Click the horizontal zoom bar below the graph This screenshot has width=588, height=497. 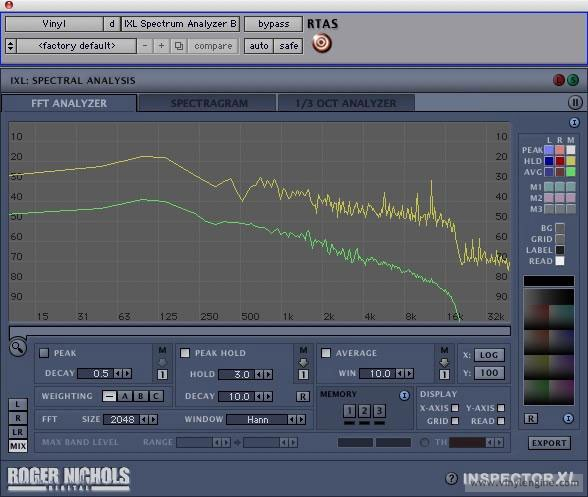tap(260, 331)
